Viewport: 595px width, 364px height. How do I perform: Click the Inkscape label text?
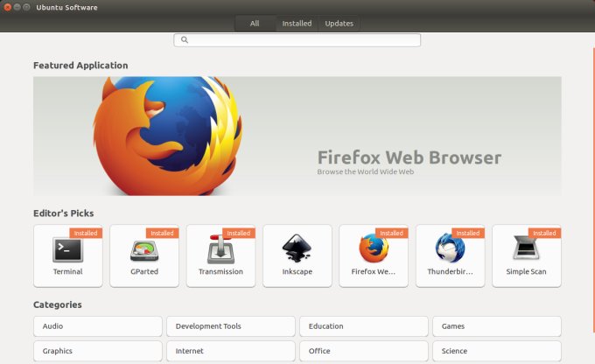point(297,272)
